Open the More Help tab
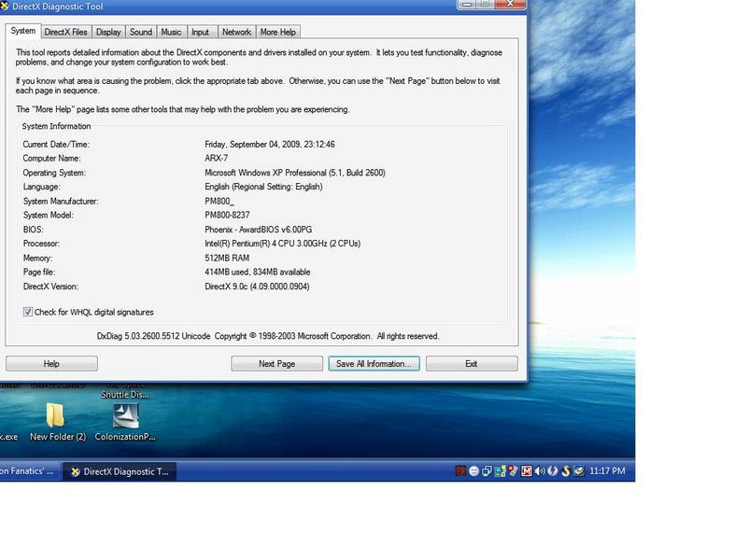 click(278, 32)
